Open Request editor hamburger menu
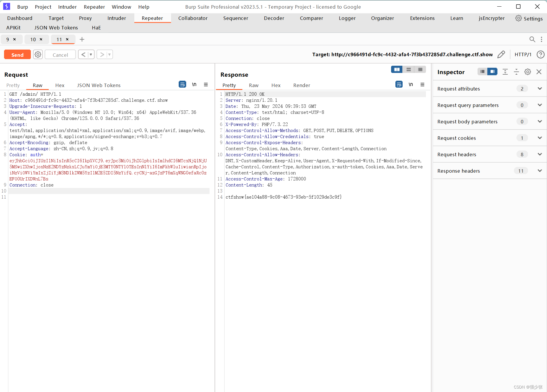Viewport: 547px width, 392px height. click(x=206, y=84)
